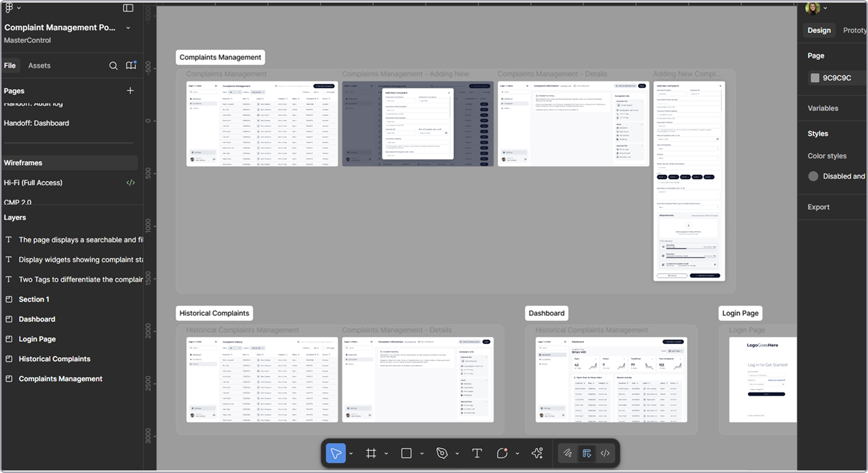Click the 9C9C9C page color swatch
The image size is (868, 473).
pyautogui.click(x=815, y=78)
